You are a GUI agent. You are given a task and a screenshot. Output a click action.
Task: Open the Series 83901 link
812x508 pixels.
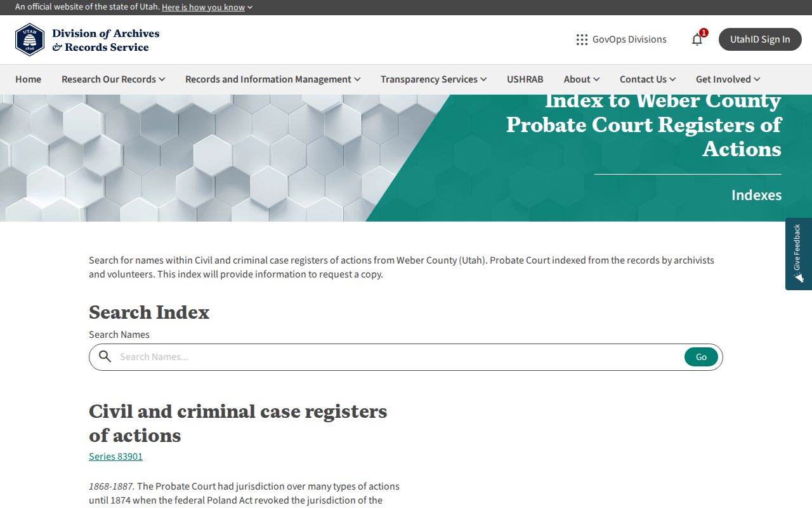pos(115,456)
